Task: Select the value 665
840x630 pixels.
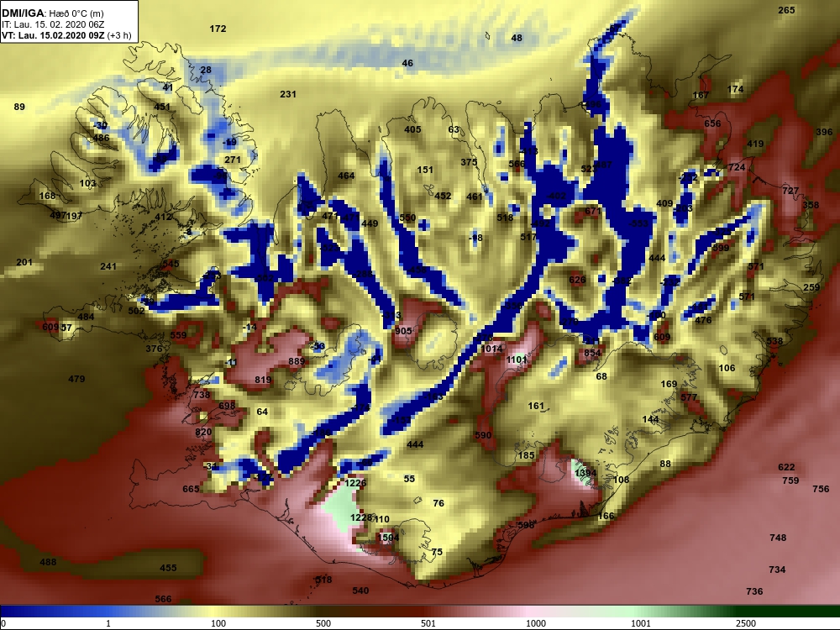Action: (191, 489)
